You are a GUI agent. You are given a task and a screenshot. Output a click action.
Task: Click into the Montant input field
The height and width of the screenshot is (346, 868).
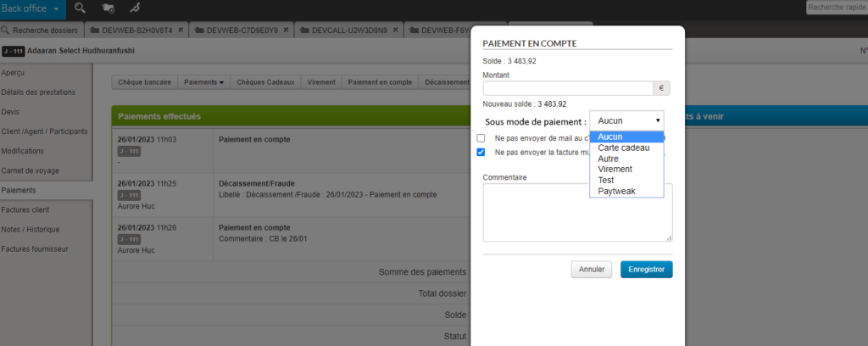567,87
